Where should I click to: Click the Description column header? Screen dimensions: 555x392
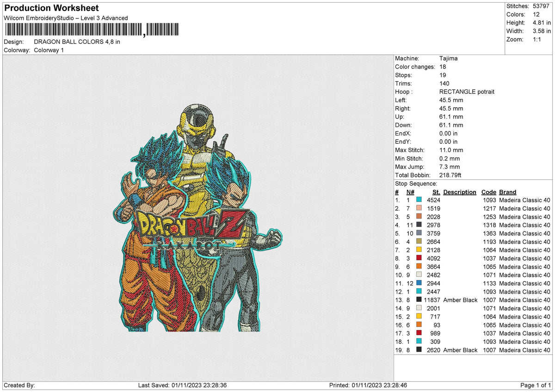click(x=460, y=192)
